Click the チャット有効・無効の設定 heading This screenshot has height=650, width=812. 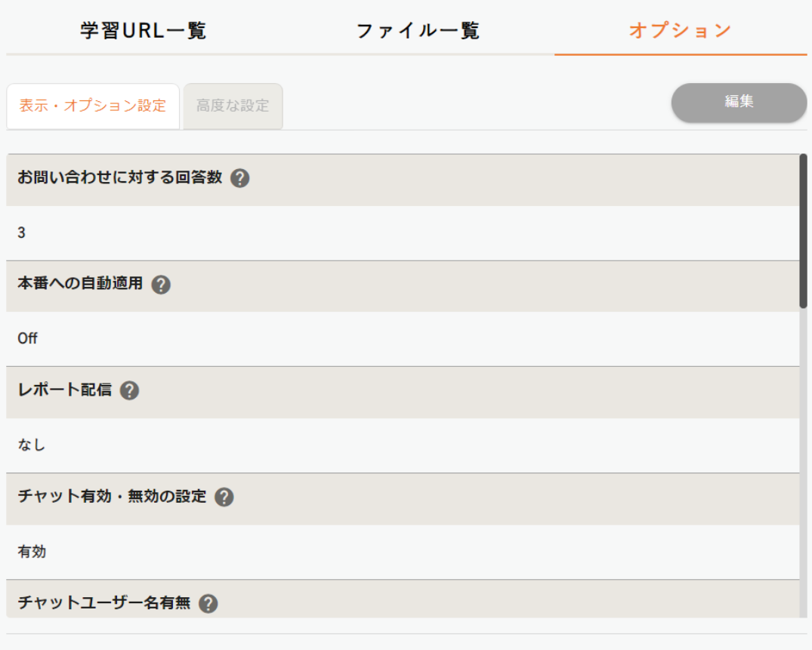[112, 497]
